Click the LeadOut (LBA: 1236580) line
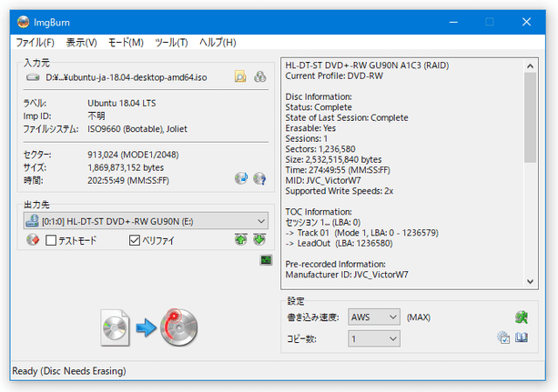Screen dimensions: 558x392 click(x=340, y=244)
